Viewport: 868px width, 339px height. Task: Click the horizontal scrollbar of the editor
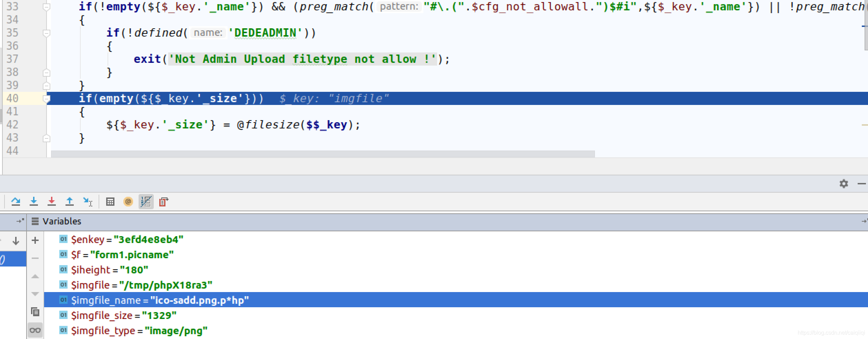click(323, 154)
